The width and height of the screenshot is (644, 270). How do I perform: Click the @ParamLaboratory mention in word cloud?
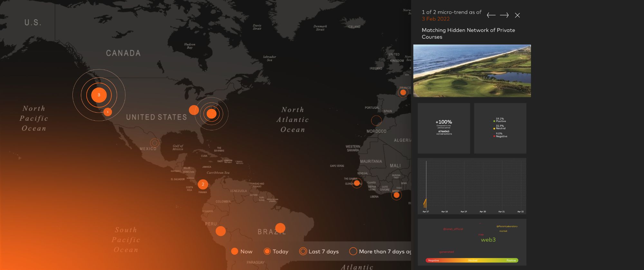point(507,226)
